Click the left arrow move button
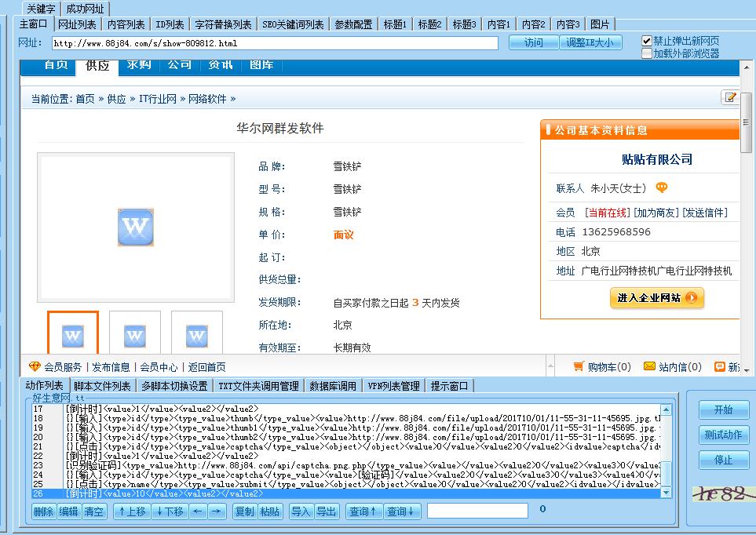 click(197, 511)
